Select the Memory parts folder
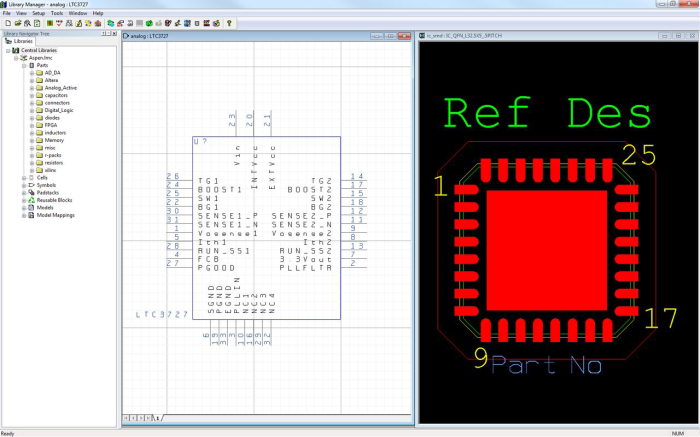Image resolution: width=700 pixels, height=437 pixels. click(54, 140)
